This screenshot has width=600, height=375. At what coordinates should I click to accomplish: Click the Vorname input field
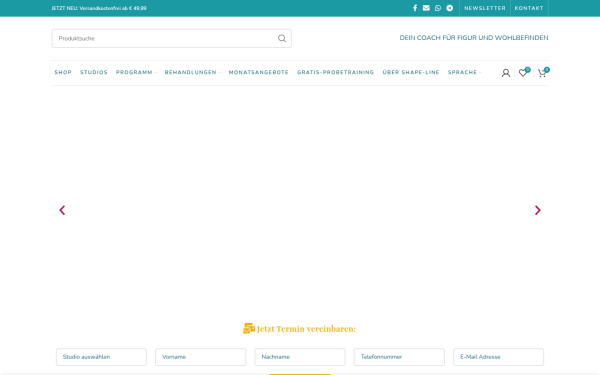pyautogui.click(x=201, y=357)
